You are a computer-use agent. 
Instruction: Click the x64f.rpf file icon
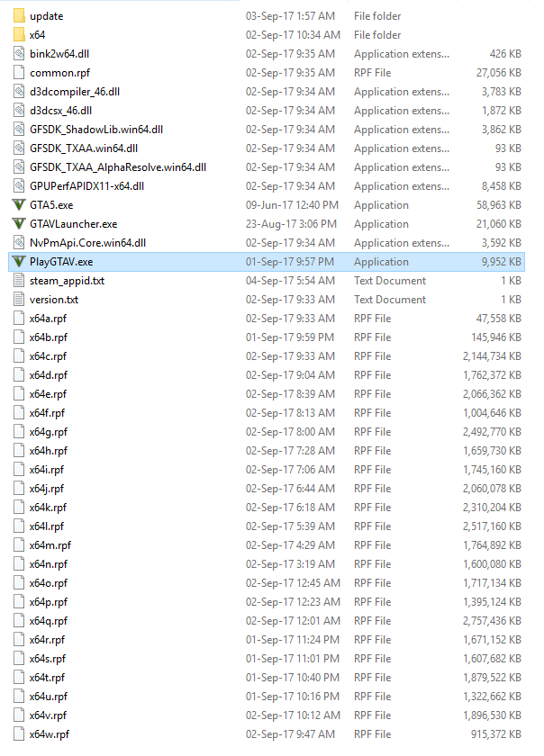19,413
